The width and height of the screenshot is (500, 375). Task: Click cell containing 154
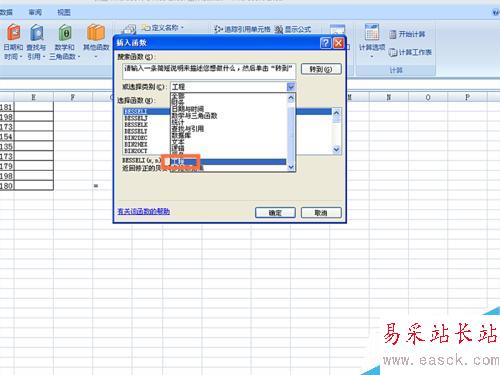pos(7,137)
